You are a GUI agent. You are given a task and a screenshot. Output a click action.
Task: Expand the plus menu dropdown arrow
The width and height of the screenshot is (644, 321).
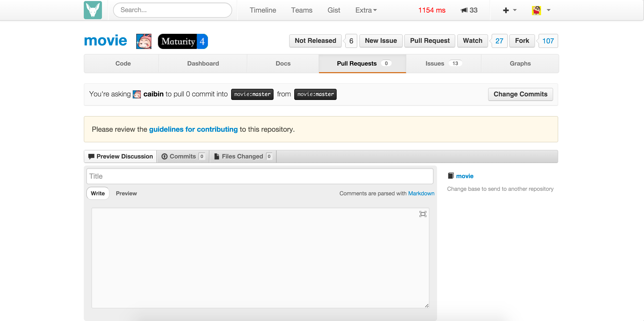515,10
